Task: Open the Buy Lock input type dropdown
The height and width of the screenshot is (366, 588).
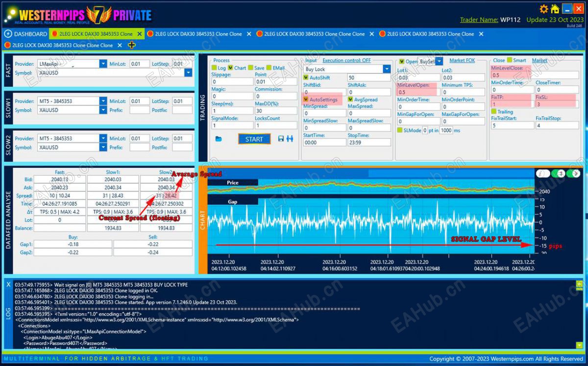Action: 387,69
